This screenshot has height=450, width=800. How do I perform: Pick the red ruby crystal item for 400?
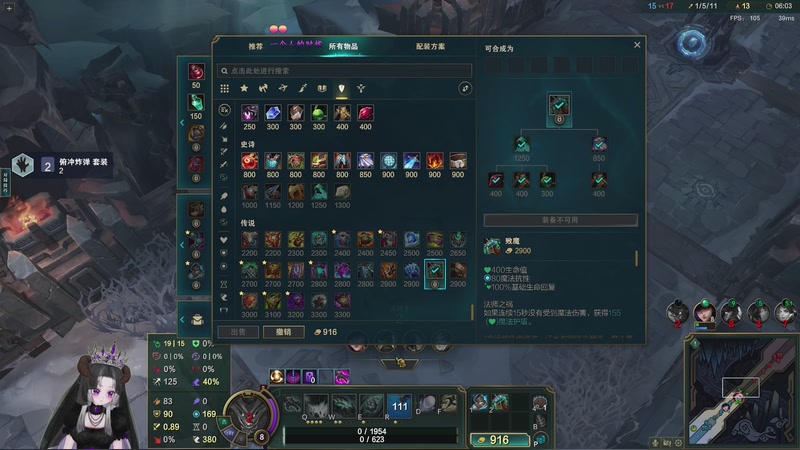coord(365,113)
